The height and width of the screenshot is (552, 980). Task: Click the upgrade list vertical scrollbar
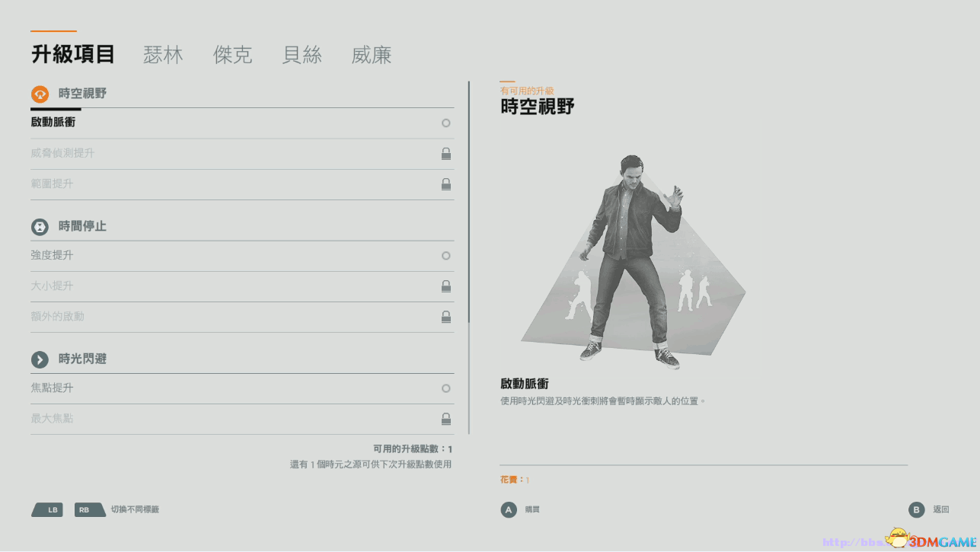click(469, 257)
